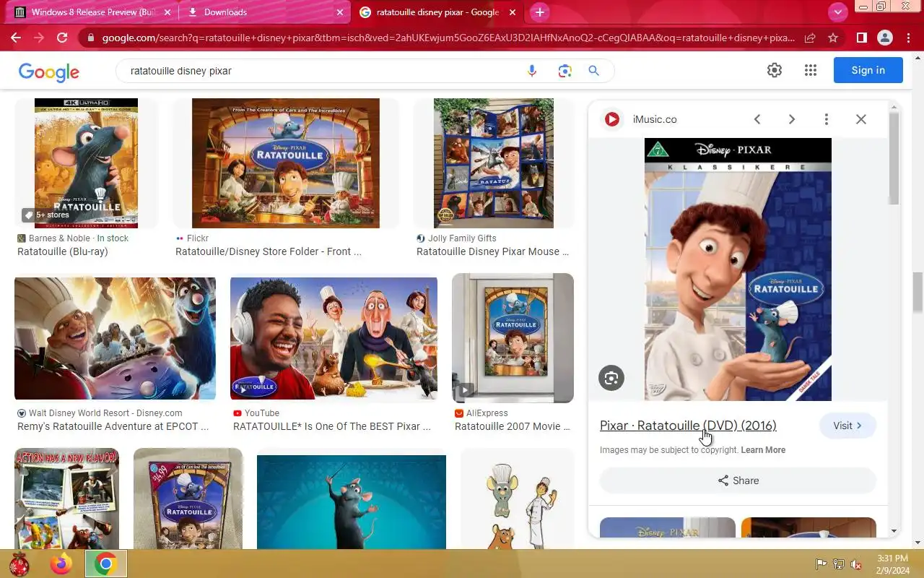Open Pixar · Ratatouille (DVD) (2016) link
Image resolution: width=924 pixels, height=578 pixels.
(x=688, y=426)
